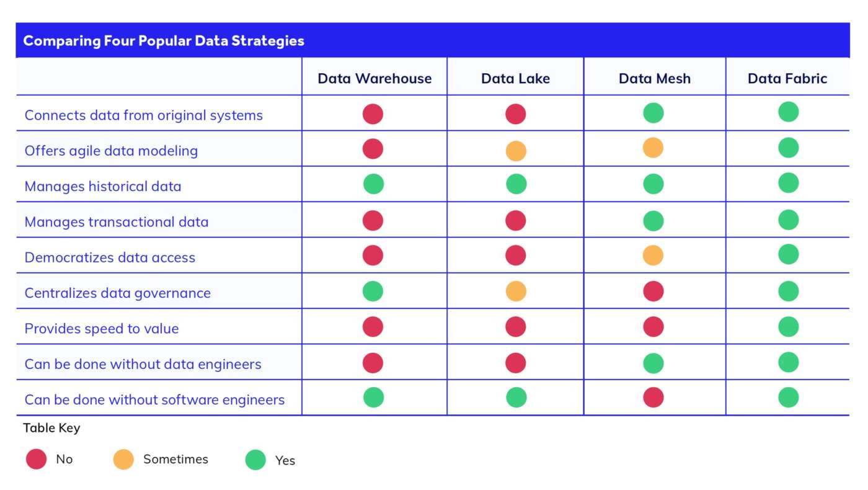
Task: Click the Data Lake dot for agile modeling
Action: coord(516,151)
